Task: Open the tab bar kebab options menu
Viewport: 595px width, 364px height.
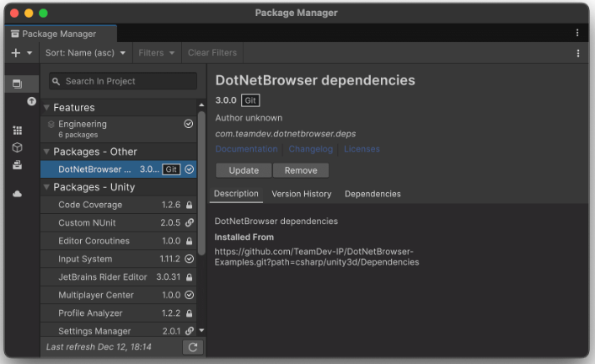Action: pos(577,33)
